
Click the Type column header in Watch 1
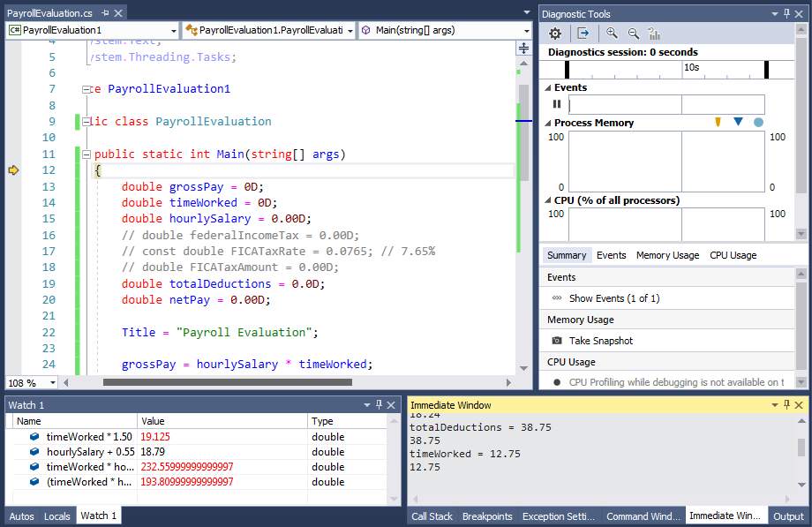point(347,421)
